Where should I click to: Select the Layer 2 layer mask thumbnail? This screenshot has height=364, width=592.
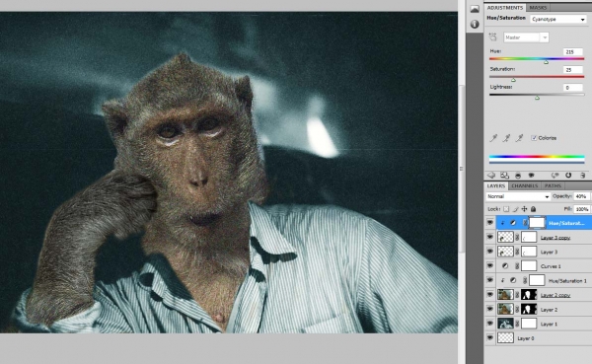tap(529, 309)
